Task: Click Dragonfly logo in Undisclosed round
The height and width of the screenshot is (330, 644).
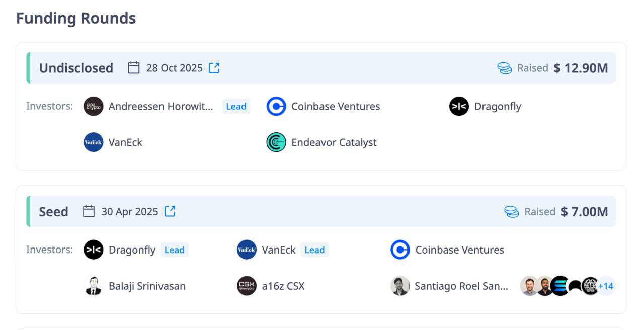Action: point(459,106)
